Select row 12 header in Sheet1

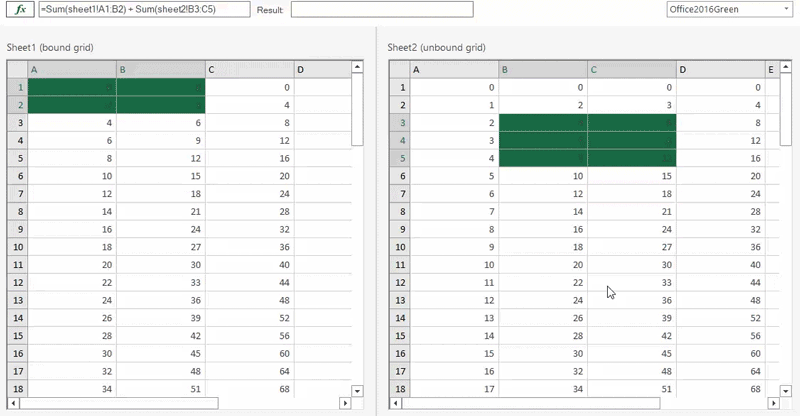point(17,283)
